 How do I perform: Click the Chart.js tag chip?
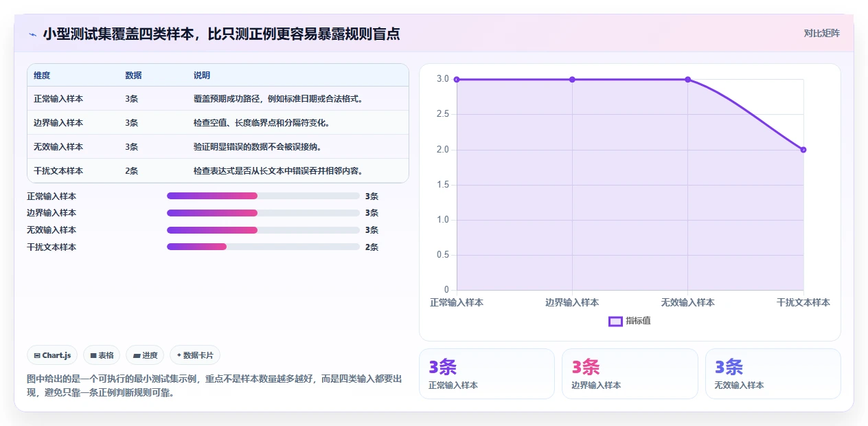click(x=53, y=355)
